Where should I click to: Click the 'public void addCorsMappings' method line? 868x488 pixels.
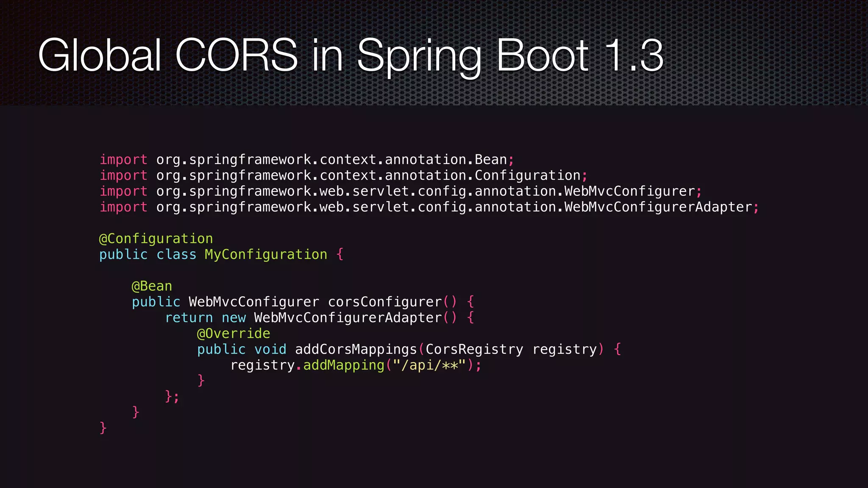[409, 349]
